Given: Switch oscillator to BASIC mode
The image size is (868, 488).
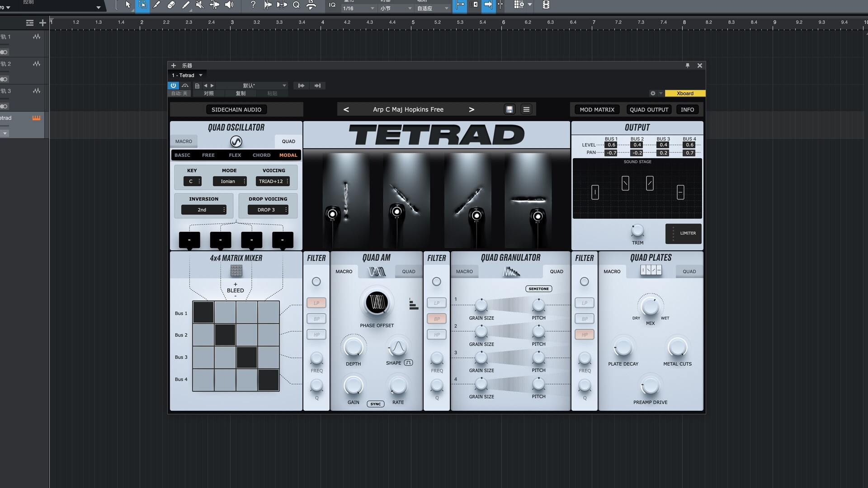Looking at the screenshot, I should [183, 155].
